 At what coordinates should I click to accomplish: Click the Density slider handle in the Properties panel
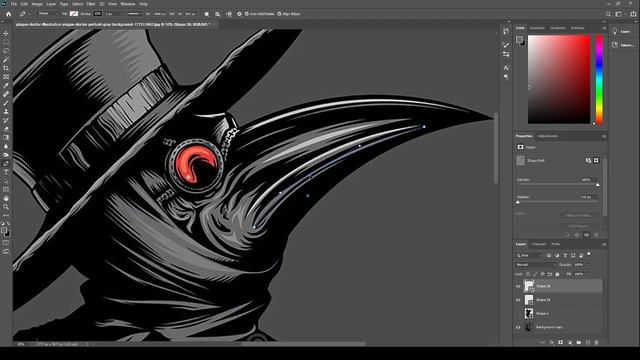(598, 185)
